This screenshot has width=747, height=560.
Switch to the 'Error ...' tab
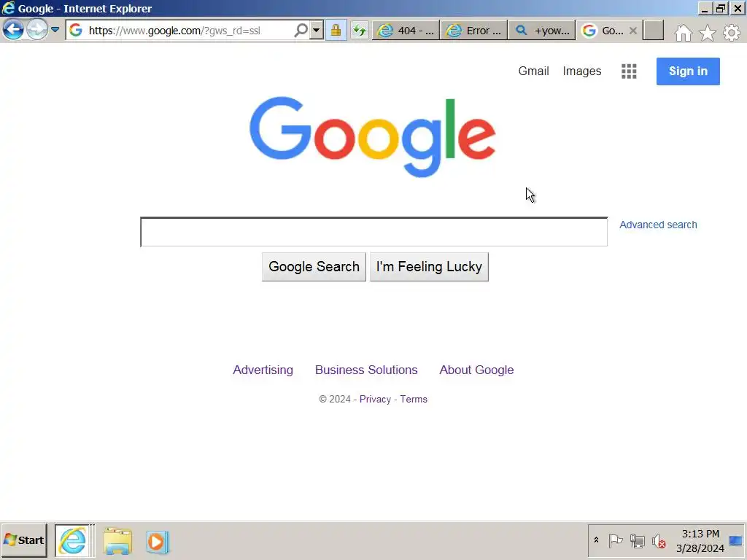[x=474, y=31]
